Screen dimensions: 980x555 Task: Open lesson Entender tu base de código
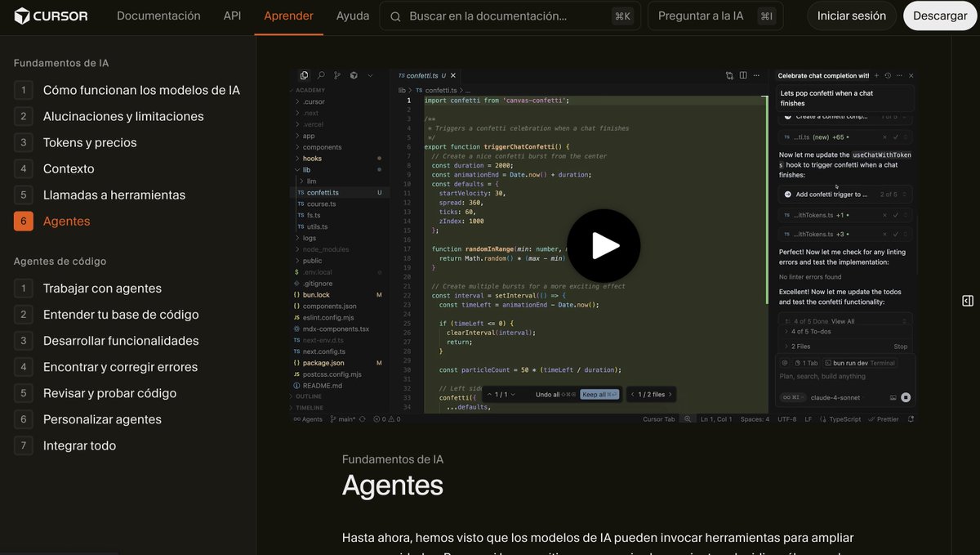click(x=107, y=314)
